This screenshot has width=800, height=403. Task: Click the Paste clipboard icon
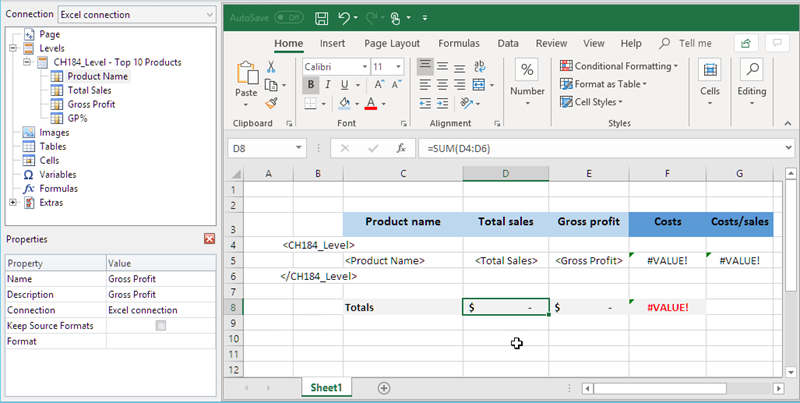(x=245, y=74)
